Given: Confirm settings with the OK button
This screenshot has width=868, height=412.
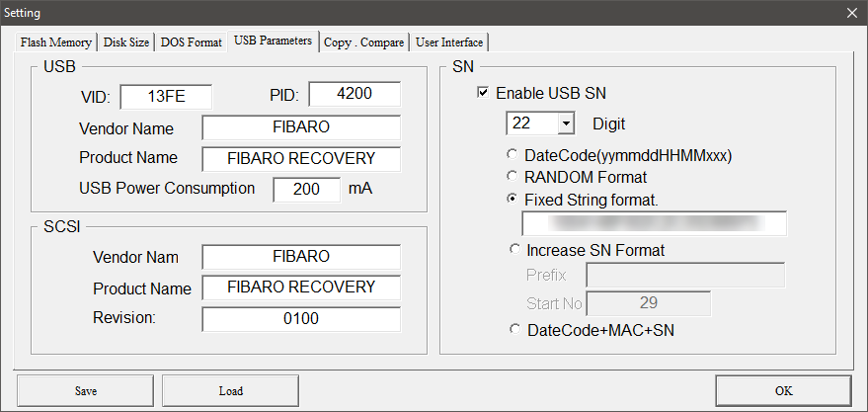Looking at the screenshot, I should (x=783, y=391).
